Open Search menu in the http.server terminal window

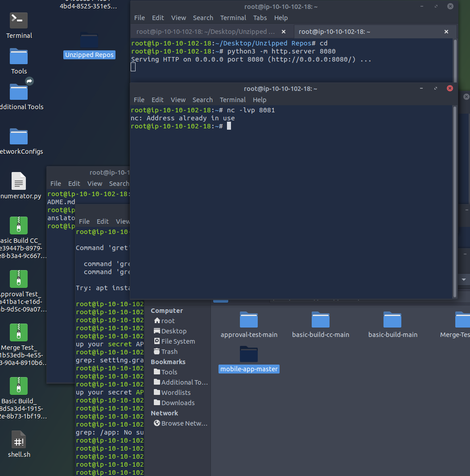tap(203, 18)
